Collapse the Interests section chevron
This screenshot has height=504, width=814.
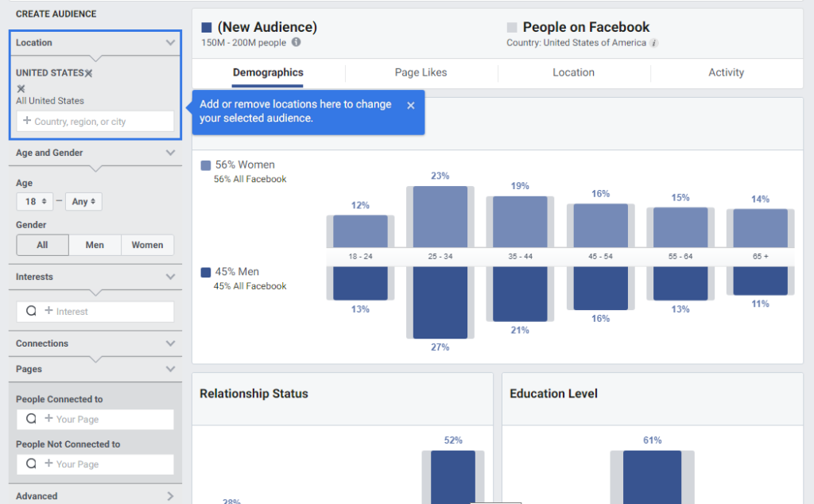[170, 277]
